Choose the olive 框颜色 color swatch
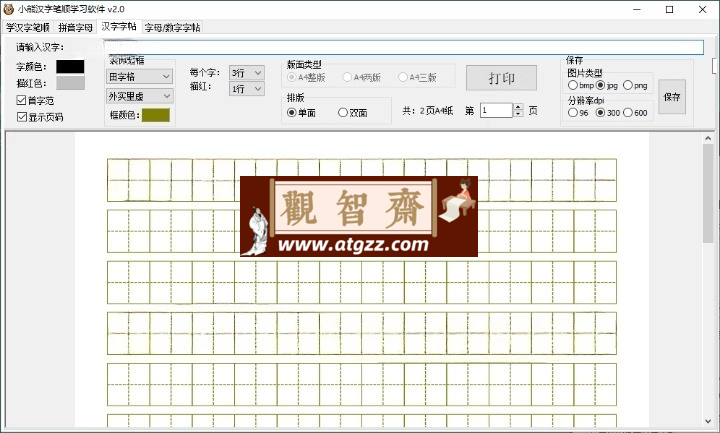720x433 pixels. [156, 115]
